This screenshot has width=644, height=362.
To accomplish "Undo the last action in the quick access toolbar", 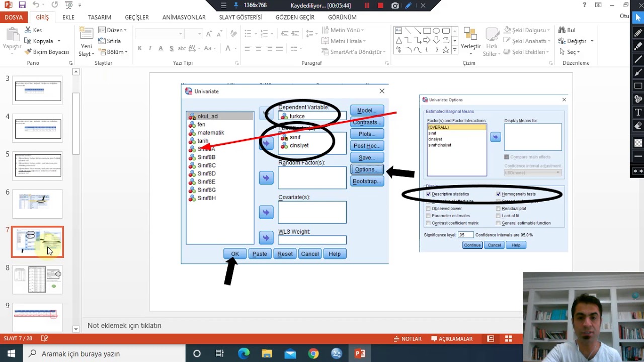I will pos(36,5).
